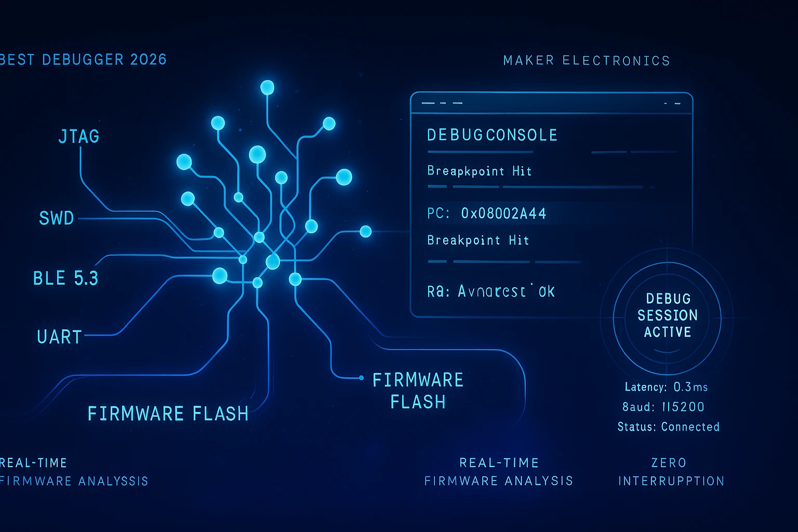Click the PC: 0x08002A44 address line
The height and width of the screenshot is (532, 798).
(486, 214)
